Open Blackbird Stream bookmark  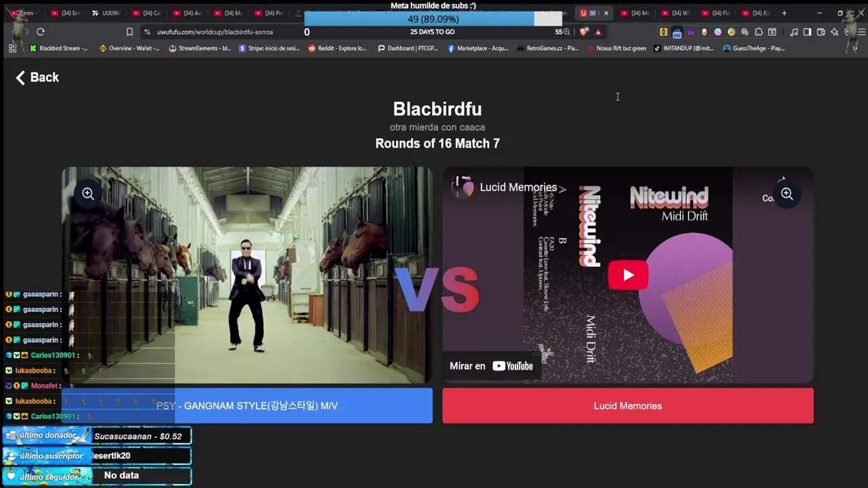(59, 48)
